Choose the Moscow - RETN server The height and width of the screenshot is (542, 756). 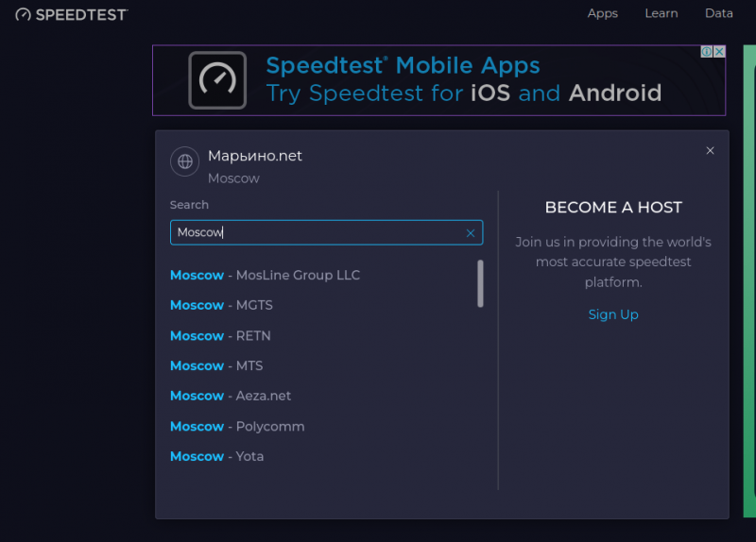[x=220, y=336]
